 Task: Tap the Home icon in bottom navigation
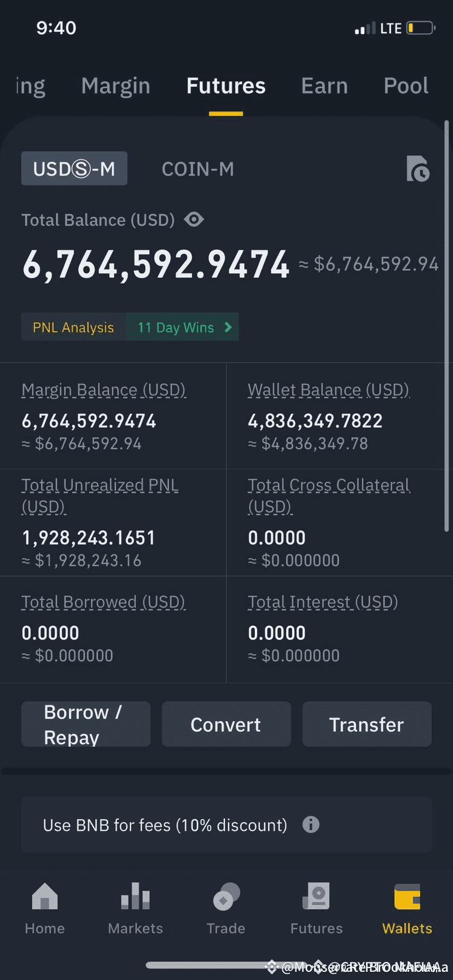click(45, 896)
